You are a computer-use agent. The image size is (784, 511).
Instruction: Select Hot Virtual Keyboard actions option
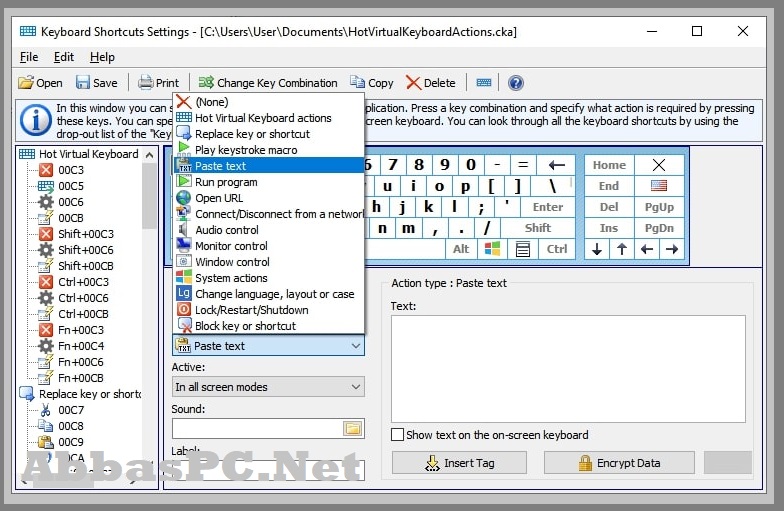click(269, 118)
